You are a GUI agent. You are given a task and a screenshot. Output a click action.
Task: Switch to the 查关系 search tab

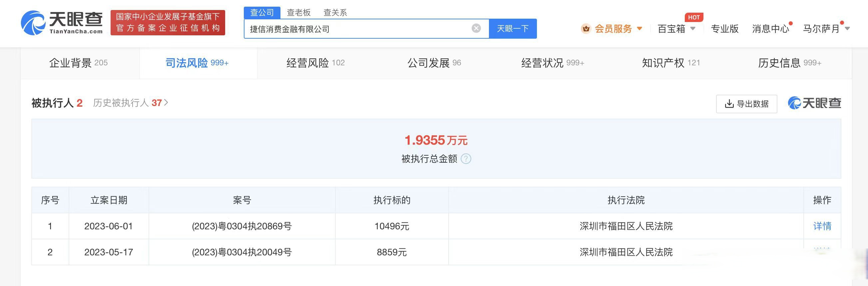(x=335, y=12)
